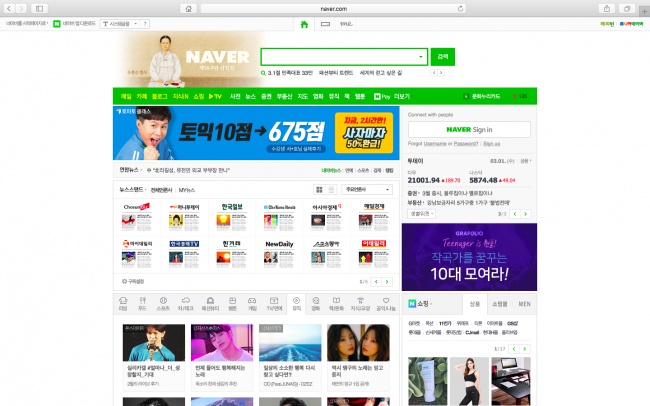Open the Naver Pay icon link
This screenshot has width=650, height=406.
pyautogui.click(x=382, y=97)
